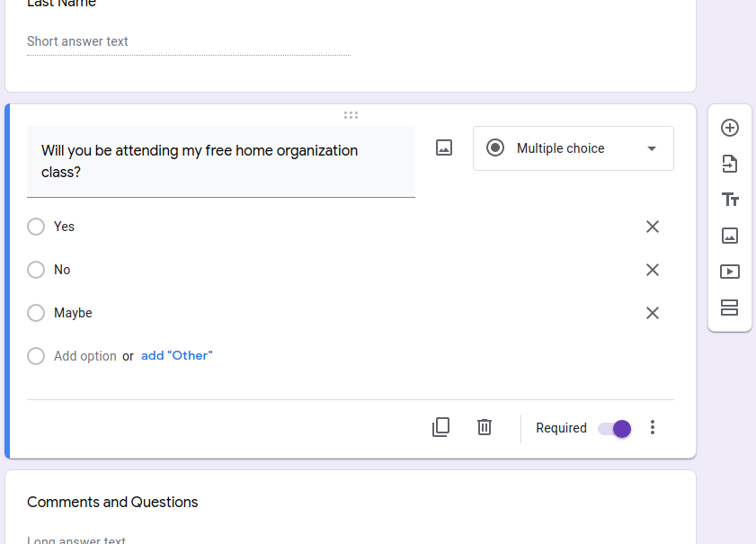Duplicate the current question

click(x=440, y=427)
